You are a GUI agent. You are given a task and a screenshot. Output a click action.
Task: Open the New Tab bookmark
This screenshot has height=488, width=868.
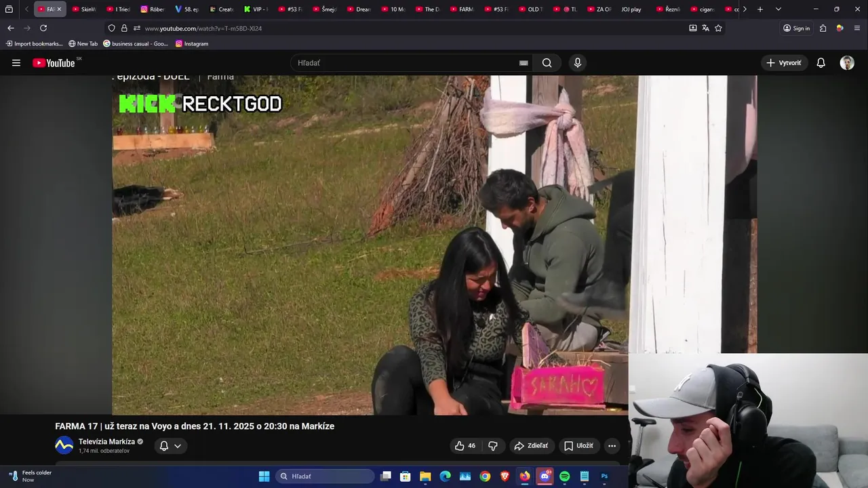pyautogui.click(x=83, y=43)
